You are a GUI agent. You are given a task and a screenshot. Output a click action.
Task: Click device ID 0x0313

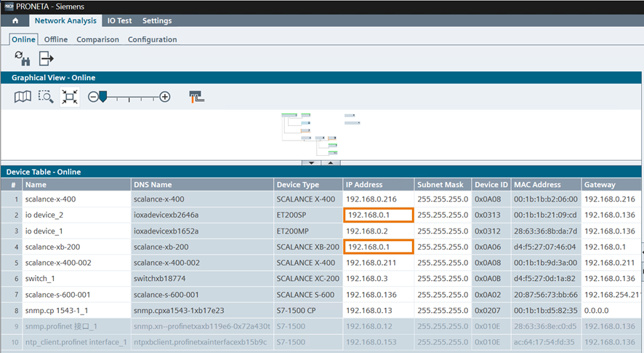click(488, 215)
